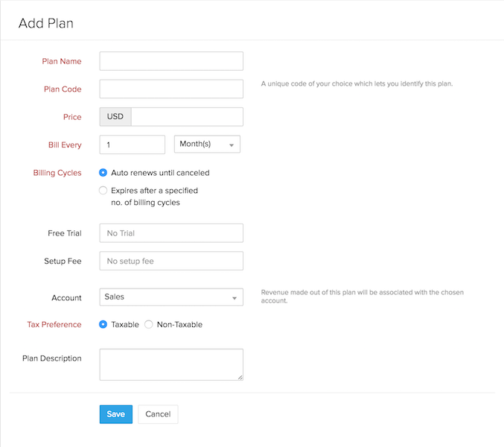
Task: Choose the Taxable tax preference
Action: 103,325
